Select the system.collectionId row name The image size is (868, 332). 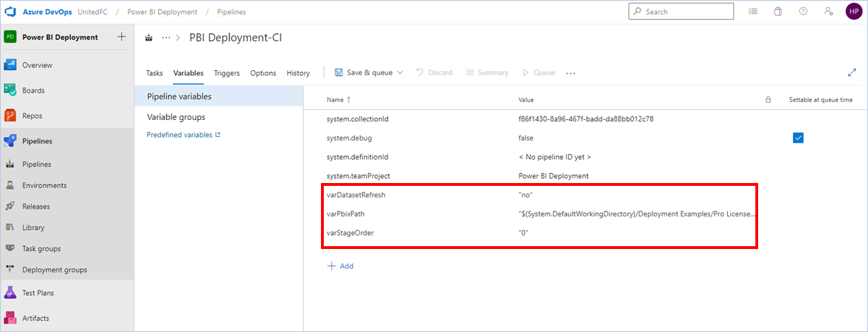pos(357,118)
